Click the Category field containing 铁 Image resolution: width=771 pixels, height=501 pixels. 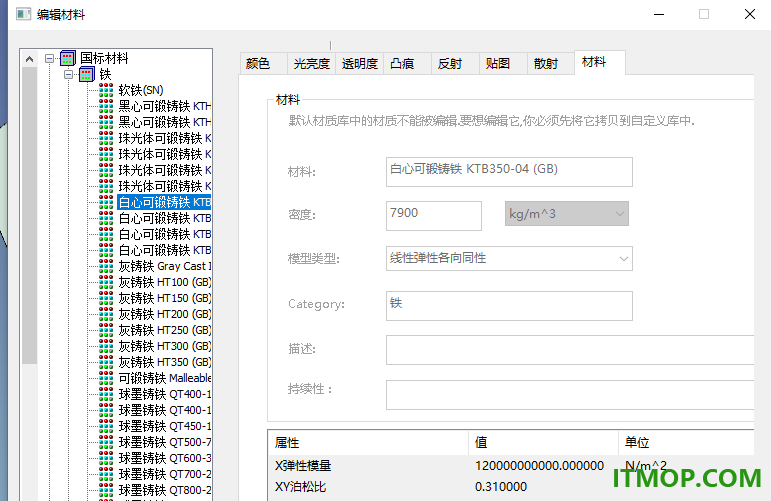pos(509,306)
